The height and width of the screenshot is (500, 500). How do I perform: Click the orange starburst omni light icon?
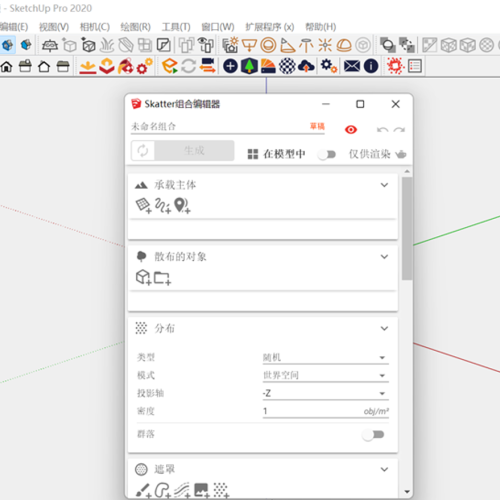pyautogui.click(x=325, y=45)
